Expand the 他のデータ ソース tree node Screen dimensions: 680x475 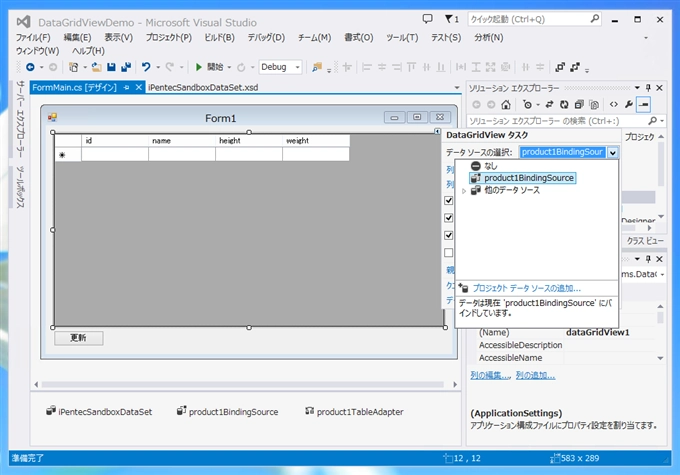tap(463, 190)
